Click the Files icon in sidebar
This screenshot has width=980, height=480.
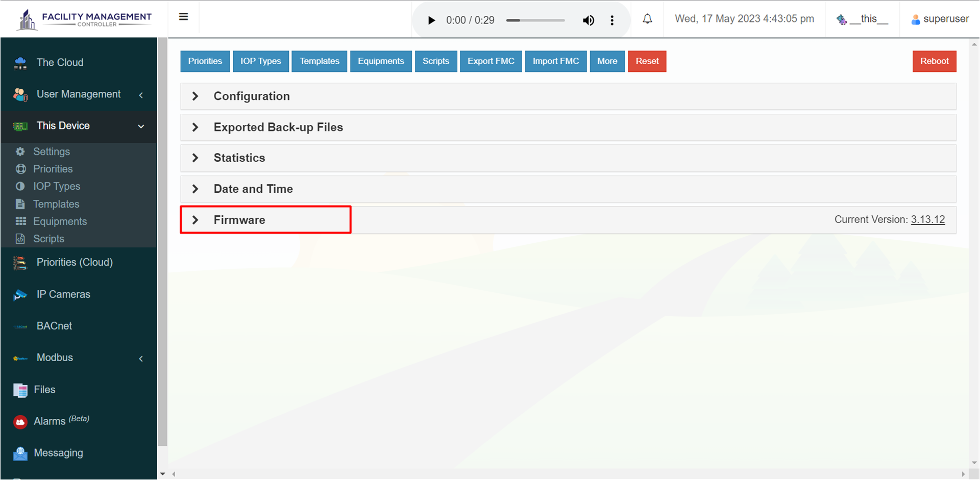[20, 390]
